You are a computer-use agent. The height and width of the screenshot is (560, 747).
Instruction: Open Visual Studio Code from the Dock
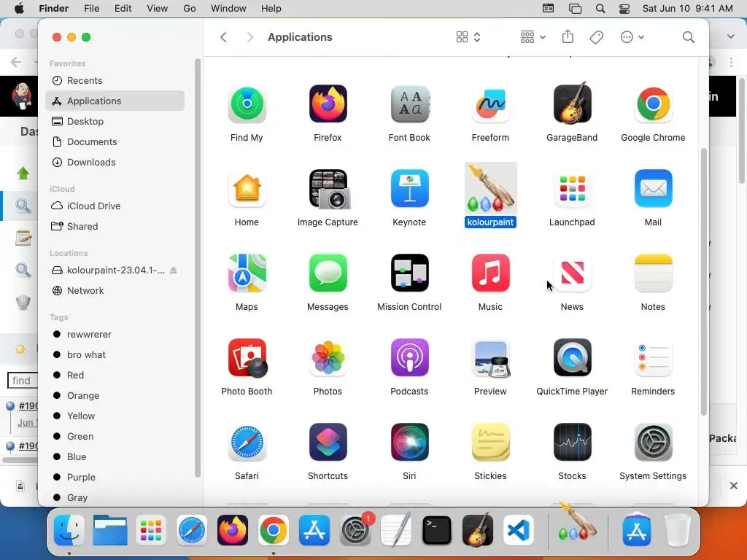(x=519, y=530)
